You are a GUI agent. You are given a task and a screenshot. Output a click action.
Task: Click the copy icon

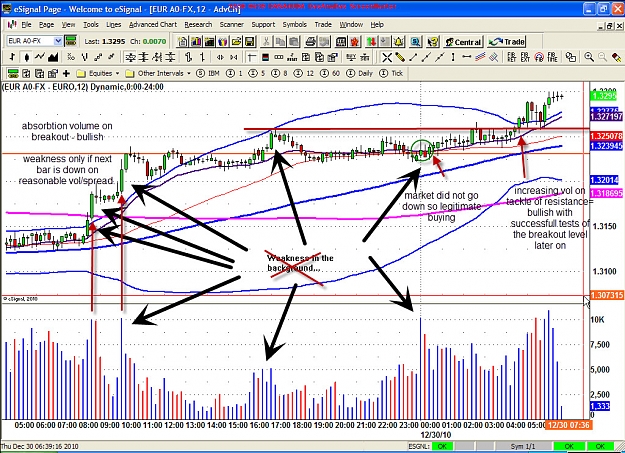pyautogui.click(x=280, y=41)
